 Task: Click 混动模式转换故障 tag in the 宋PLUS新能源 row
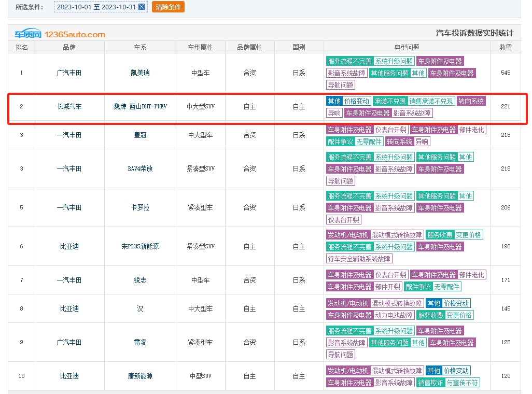coord(397,235)
